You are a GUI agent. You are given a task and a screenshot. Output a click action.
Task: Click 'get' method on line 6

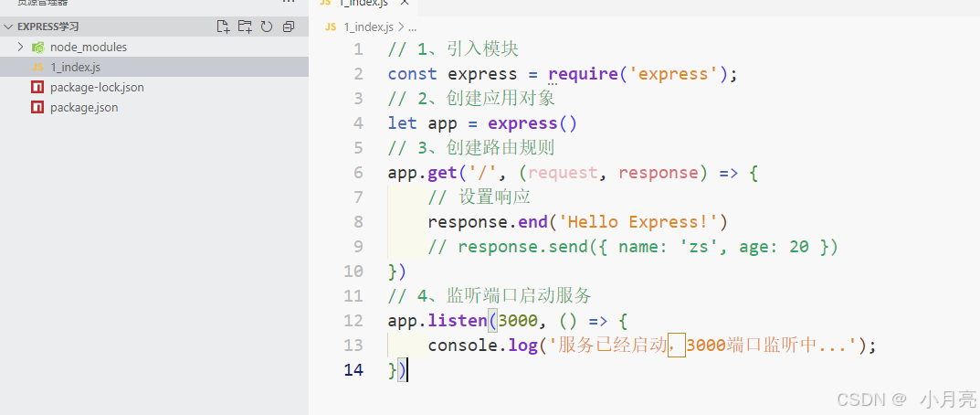point(443,173)
